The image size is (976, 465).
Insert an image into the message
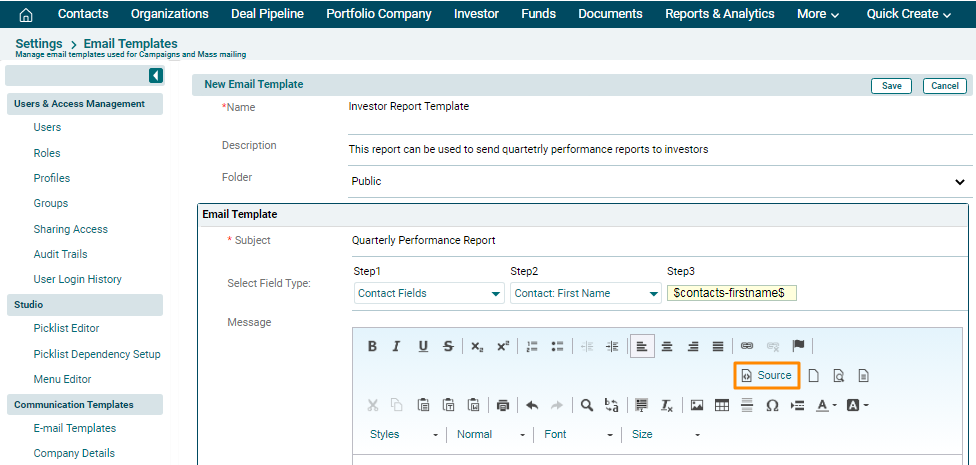pos(697,405)
